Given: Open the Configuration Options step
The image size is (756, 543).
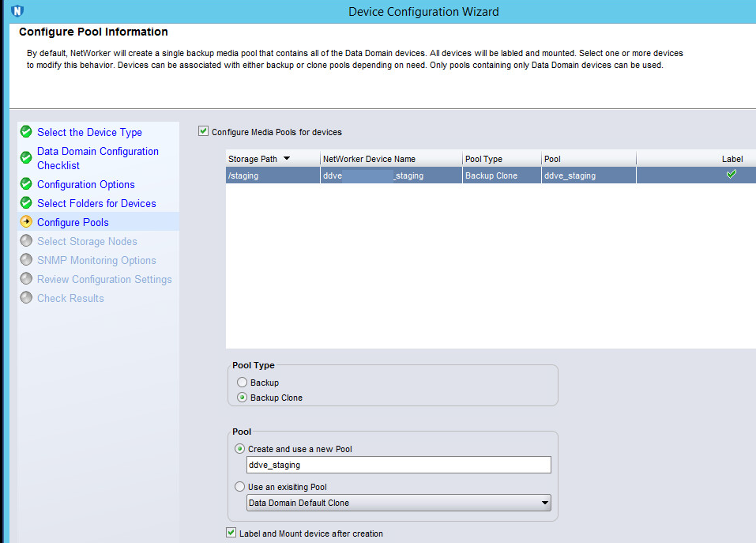Looking at the screenshot, I should [x=85, y=184].
